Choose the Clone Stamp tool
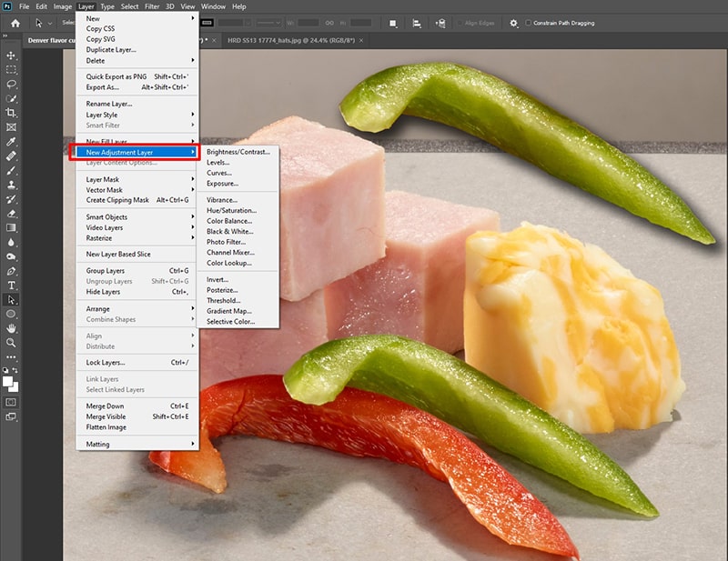 [11, 186]
